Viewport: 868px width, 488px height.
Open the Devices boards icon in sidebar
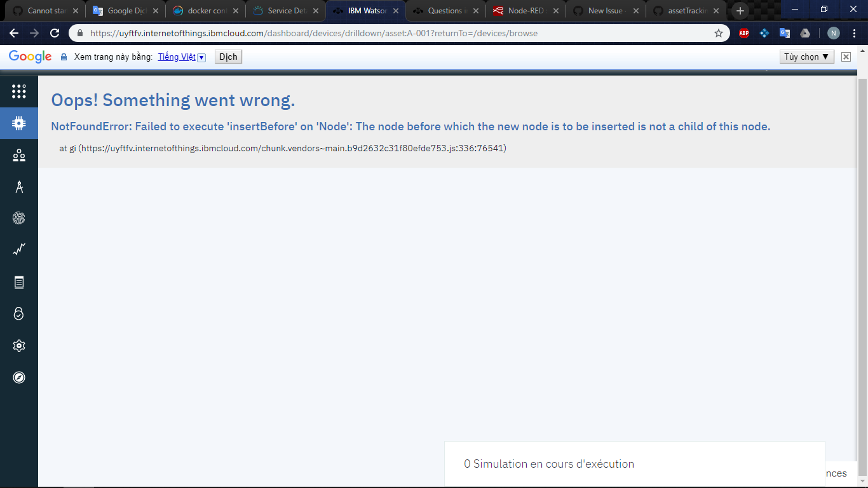pos(19,123)
